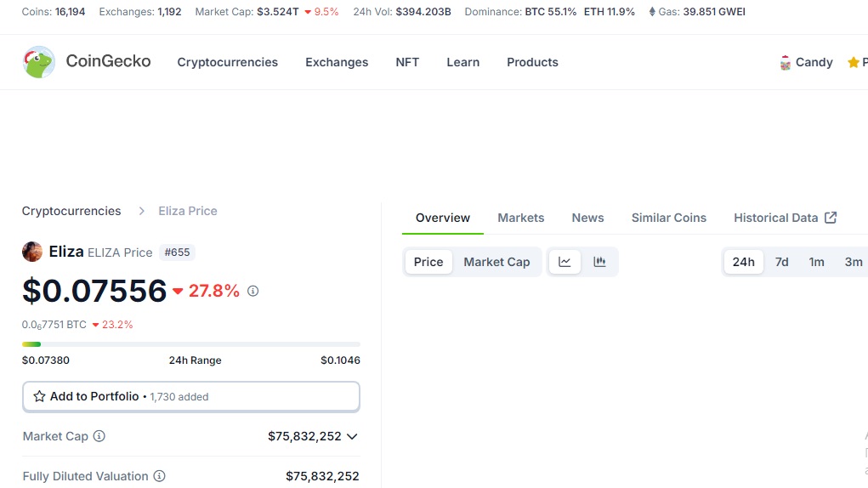Select the 3m time range
Viewport: 868px width, 488px height.
(x=853, y=262)
